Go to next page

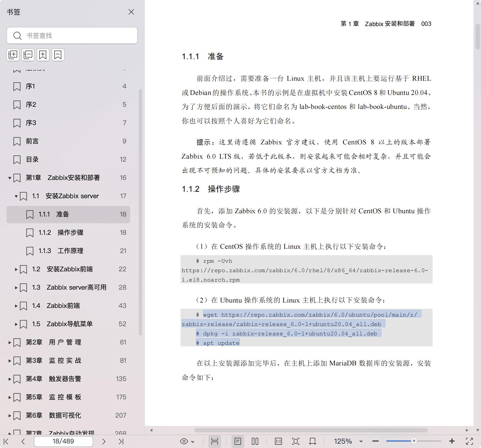[104, 441]
